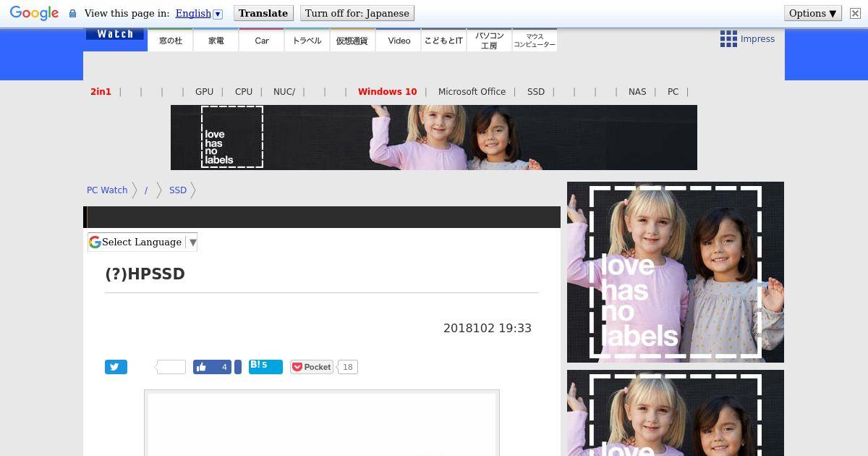This screenshot has height=456, width=868.
Task: Open the こどもとIT tab
Action: pos(443,41)
